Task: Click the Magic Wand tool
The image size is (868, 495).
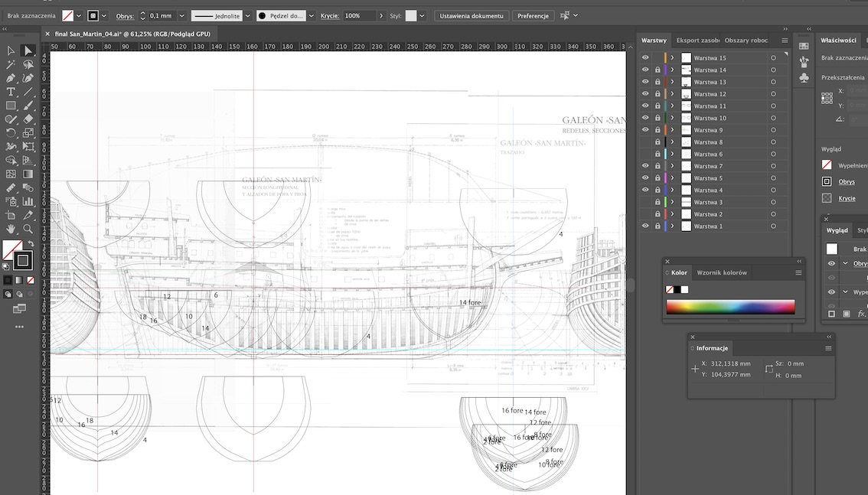Action: point(11,64)
